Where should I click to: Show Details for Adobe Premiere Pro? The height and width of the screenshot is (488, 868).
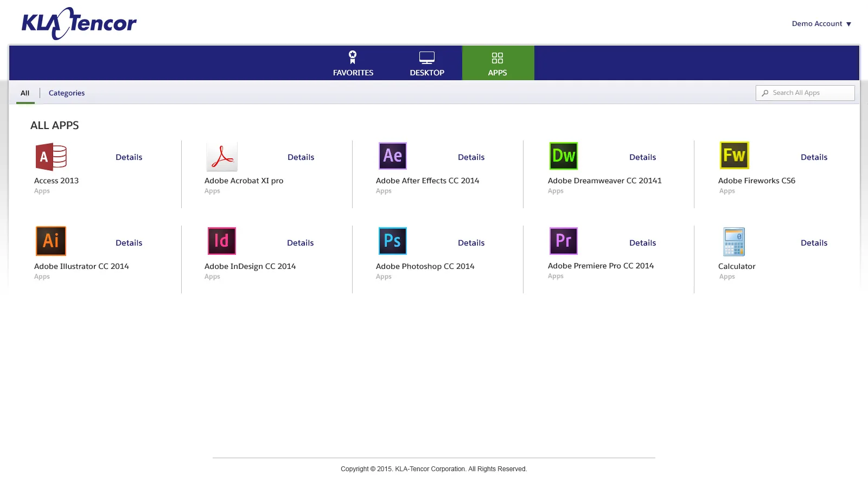(x=643, y=243)
